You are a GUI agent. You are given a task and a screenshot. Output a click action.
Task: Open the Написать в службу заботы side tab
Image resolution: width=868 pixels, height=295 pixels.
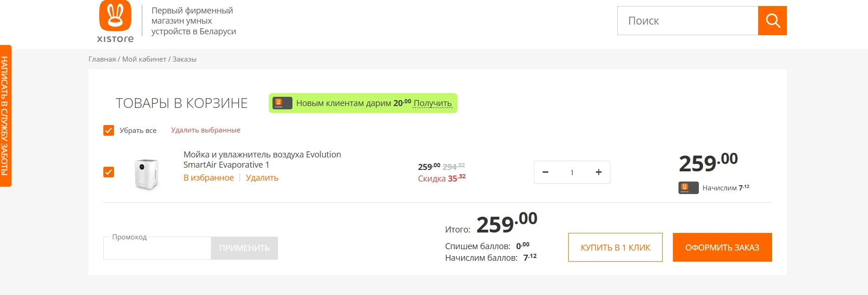tap(6, 116)
